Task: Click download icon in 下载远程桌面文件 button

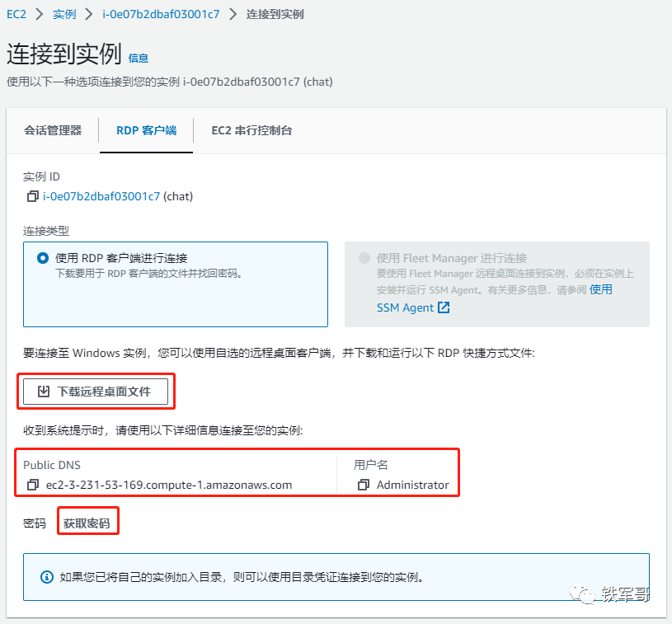Action: [44, 392]
